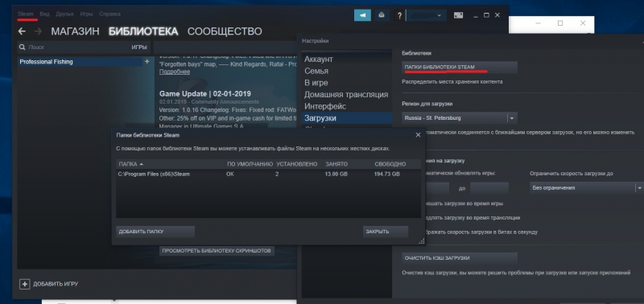This screenshot has width=644, height=304.
Task: Select the C:\Program Files (x86)\Steam folder row
Action: [x=268, y=174]
